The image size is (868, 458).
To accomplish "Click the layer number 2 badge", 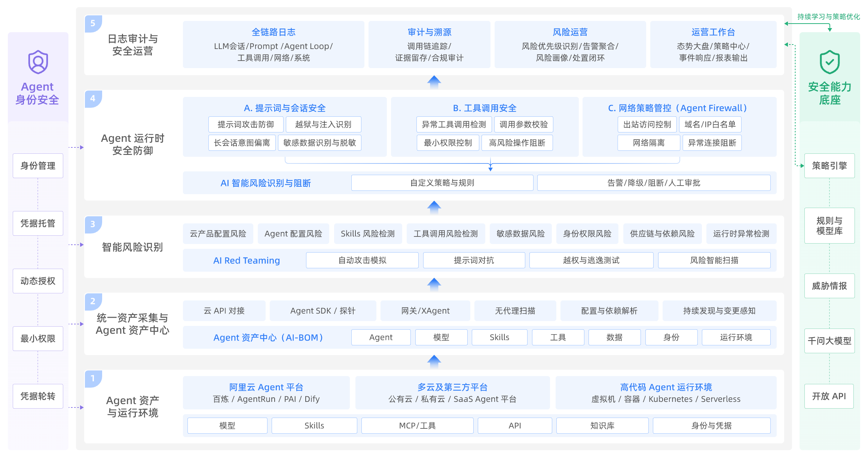I will [x=93, y=302].
